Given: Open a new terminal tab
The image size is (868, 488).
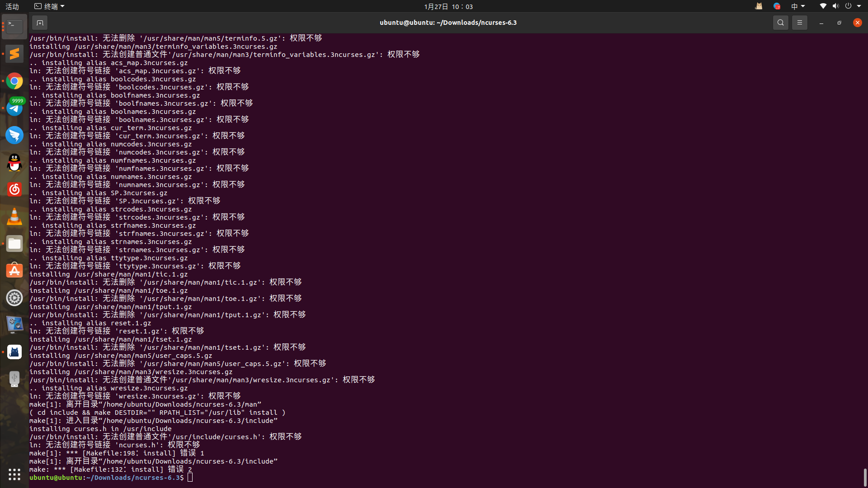Looking at the screenshot, I should (40, 23).
